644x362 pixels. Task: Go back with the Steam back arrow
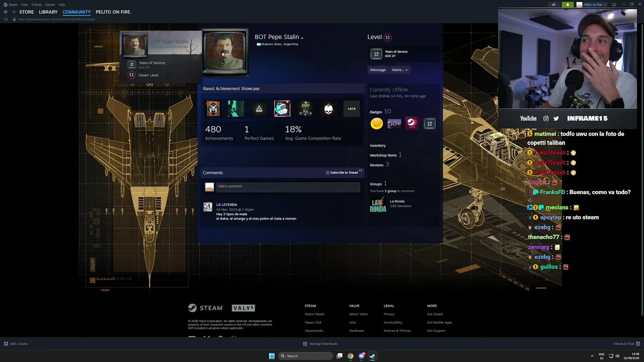[6, 12]
